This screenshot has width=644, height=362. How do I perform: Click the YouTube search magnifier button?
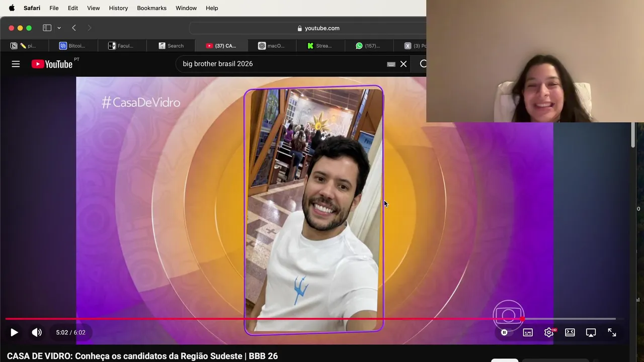[423, 64]
